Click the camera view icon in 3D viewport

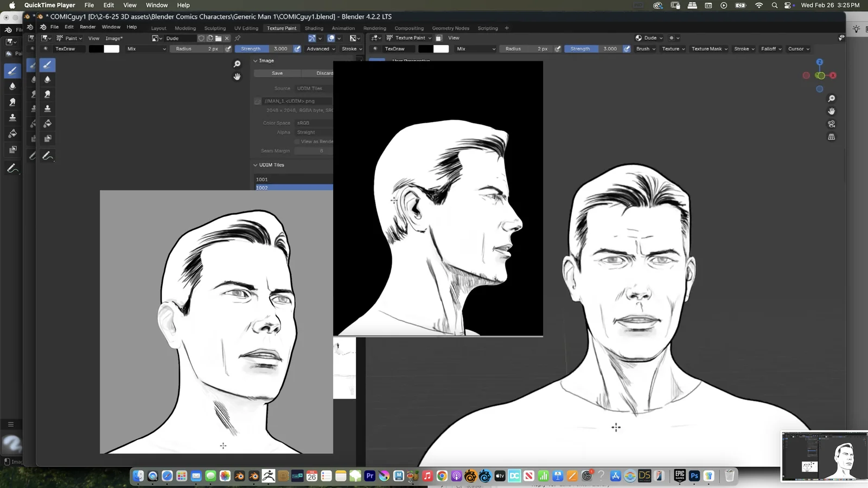click(831, 124)
